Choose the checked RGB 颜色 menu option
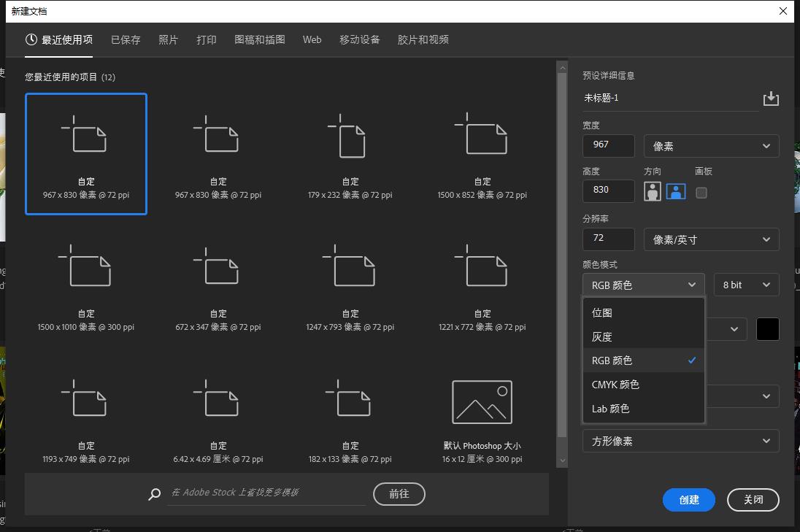The image size is (800, 532). point(643,360)
